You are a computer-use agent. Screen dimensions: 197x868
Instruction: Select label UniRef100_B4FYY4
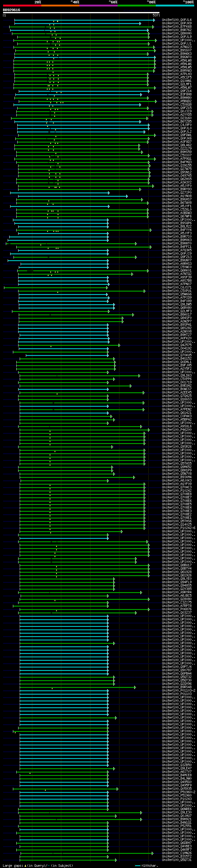pyautogui.click(x=177, y=230)
